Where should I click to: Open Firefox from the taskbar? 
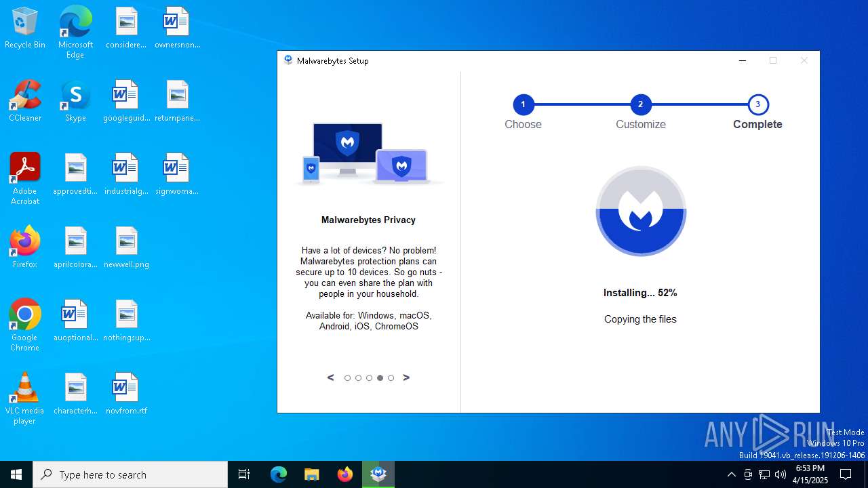point(345,474)
